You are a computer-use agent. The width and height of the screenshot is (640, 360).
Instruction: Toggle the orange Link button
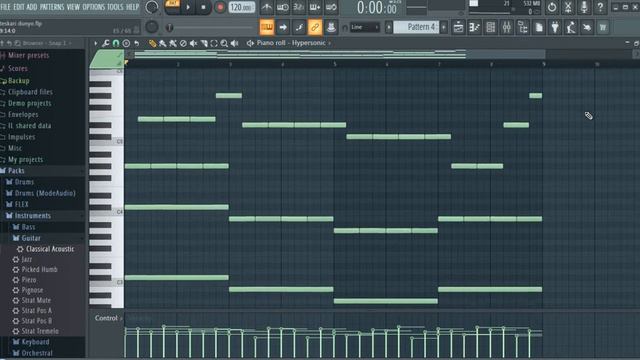(315, 27)
